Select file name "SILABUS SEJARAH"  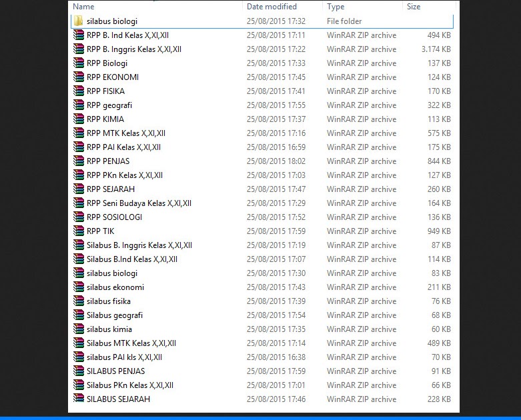[118, 399]
